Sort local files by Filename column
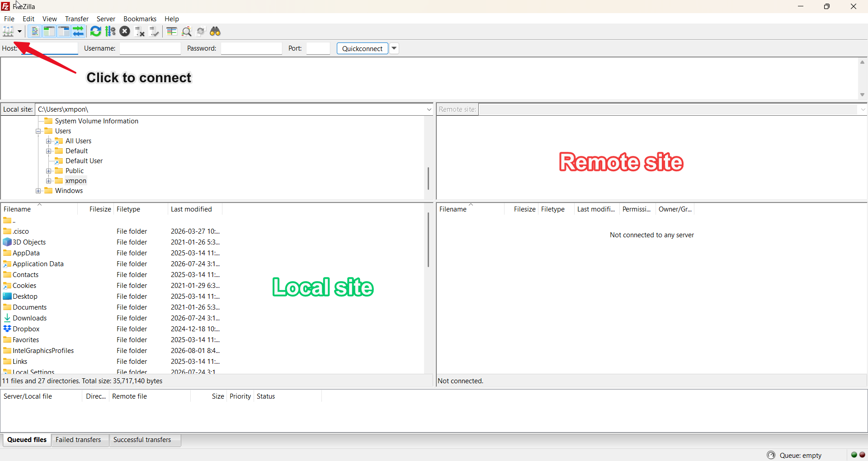The image size is (868, 461). click(39, 209)
